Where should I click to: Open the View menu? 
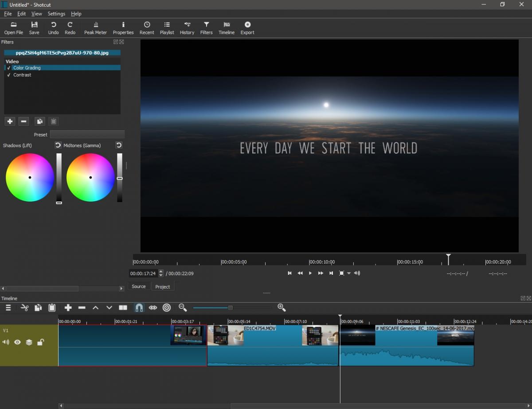click(x=37, y=14)
